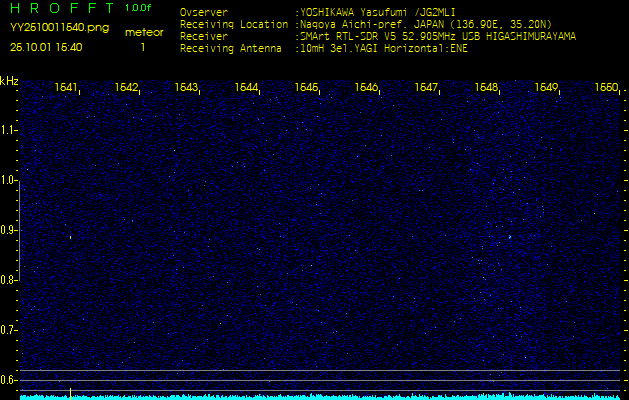Click the kHz axis unit label

(9, 81)
